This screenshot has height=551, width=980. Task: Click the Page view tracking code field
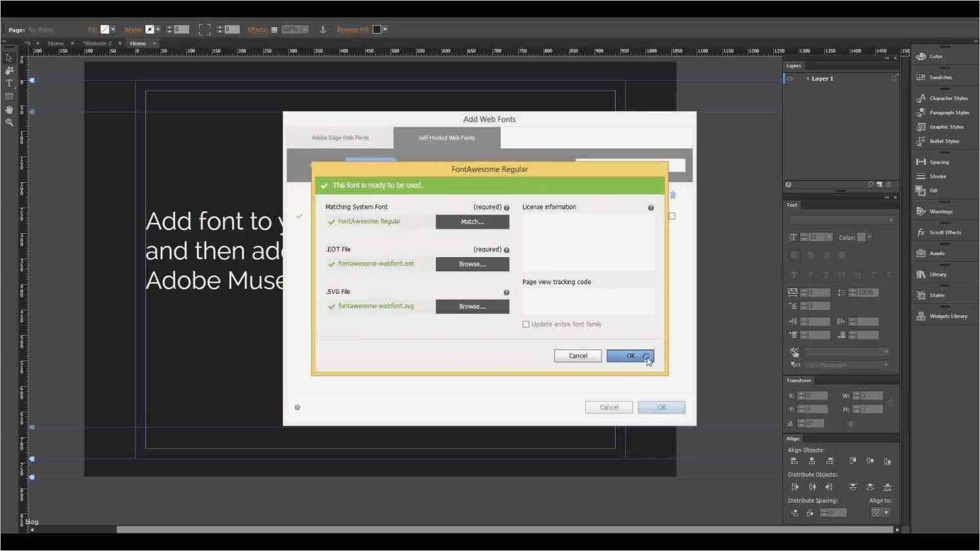pos(588,301)
